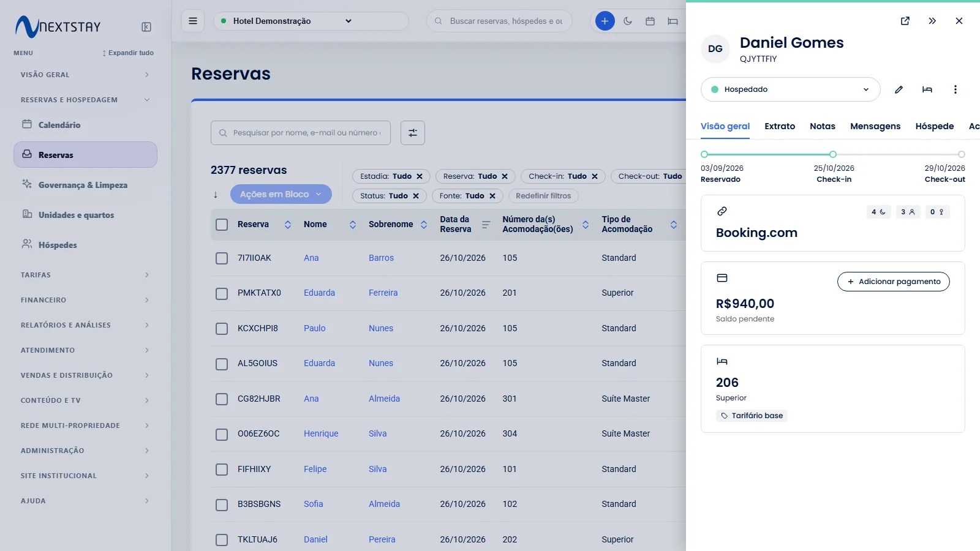Open the hamburger menu in the top bar
Viewport: 980px width, 551px height.
[193, 21]
